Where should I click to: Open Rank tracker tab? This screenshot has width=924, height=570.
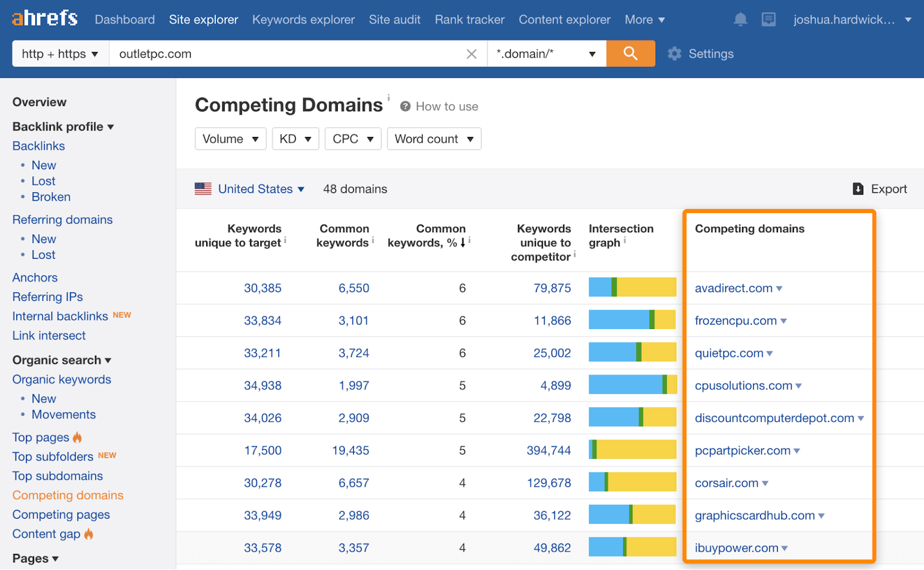470,20
